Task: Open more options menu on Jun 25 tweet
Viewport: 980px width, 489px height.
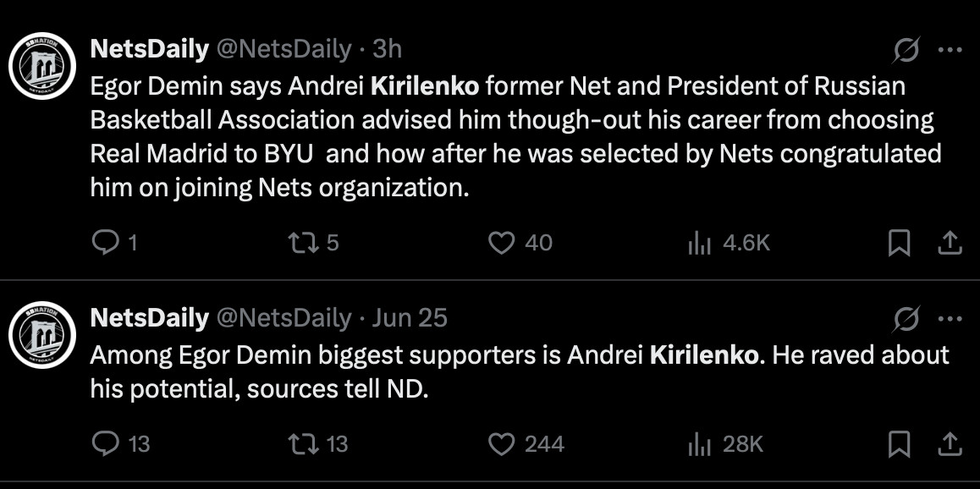Action: tap(950, 319)
